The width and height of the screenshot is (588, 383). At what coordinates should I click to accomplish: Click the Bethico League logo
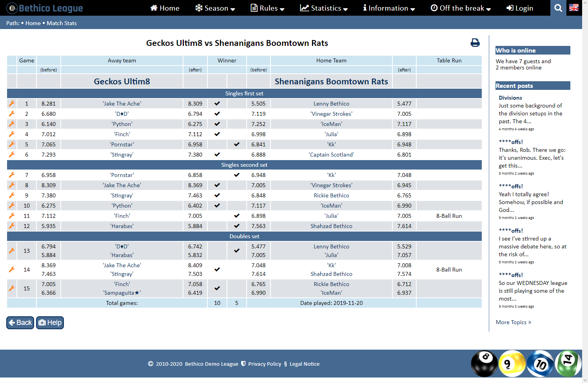[45, 8]
